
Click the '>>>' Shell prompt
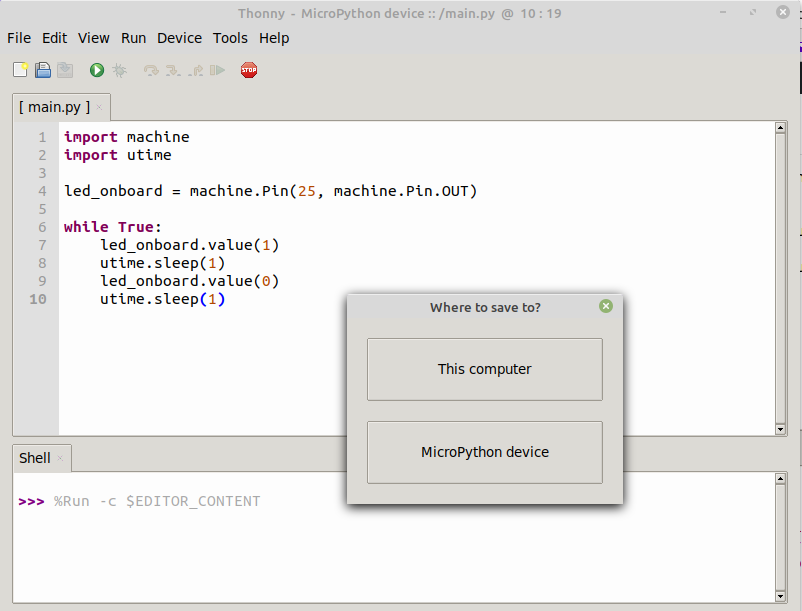tap(31, 502)
